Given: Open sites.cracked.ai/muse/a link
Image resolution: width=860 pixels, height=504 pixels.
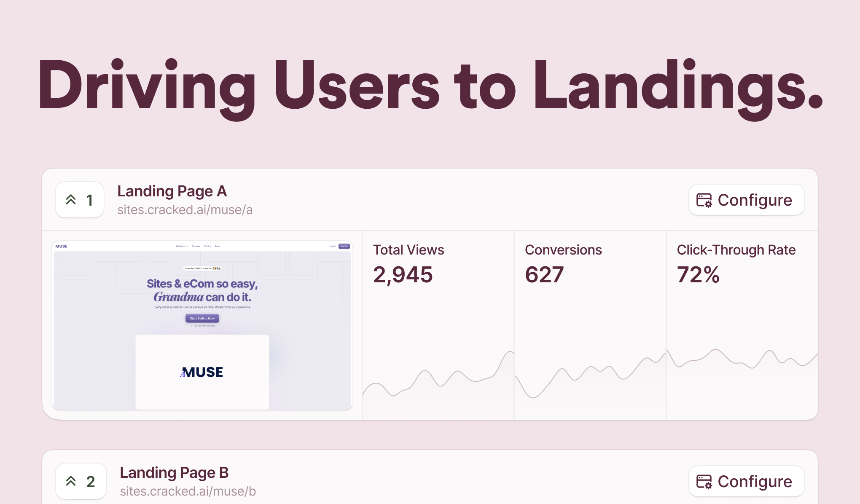Looking at the screenshot, I should tap(185, 210).
